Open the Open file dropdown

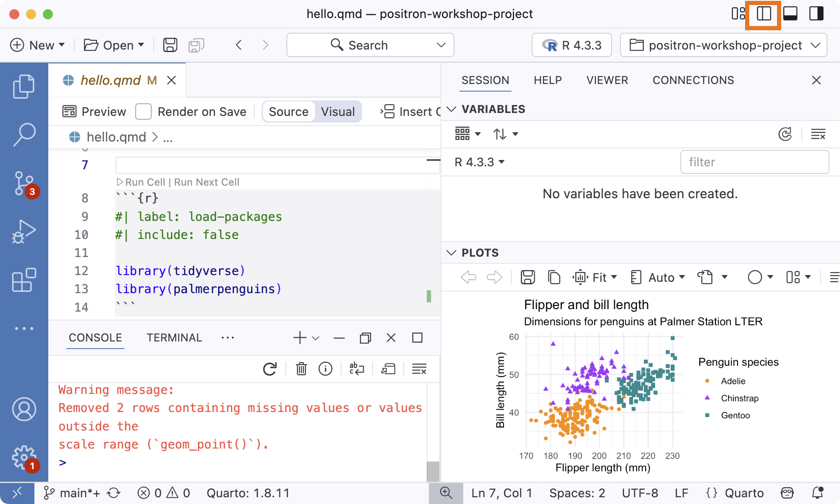[114, 45]
